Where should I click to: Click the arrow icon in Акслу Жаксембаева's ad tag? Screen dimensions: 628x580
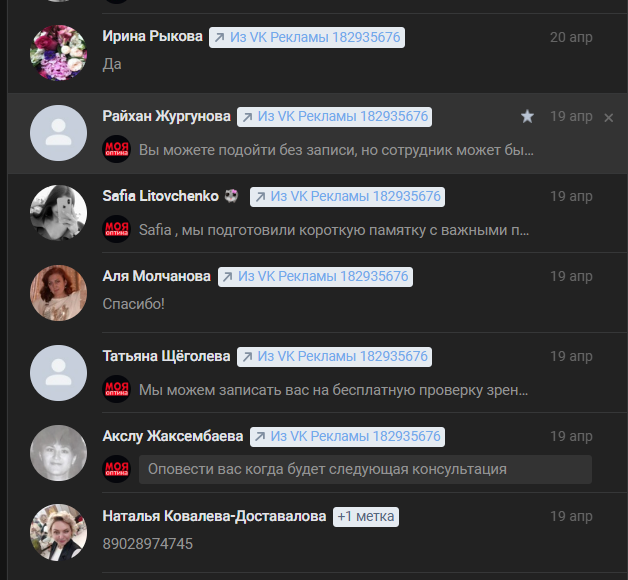pos(260,436)
